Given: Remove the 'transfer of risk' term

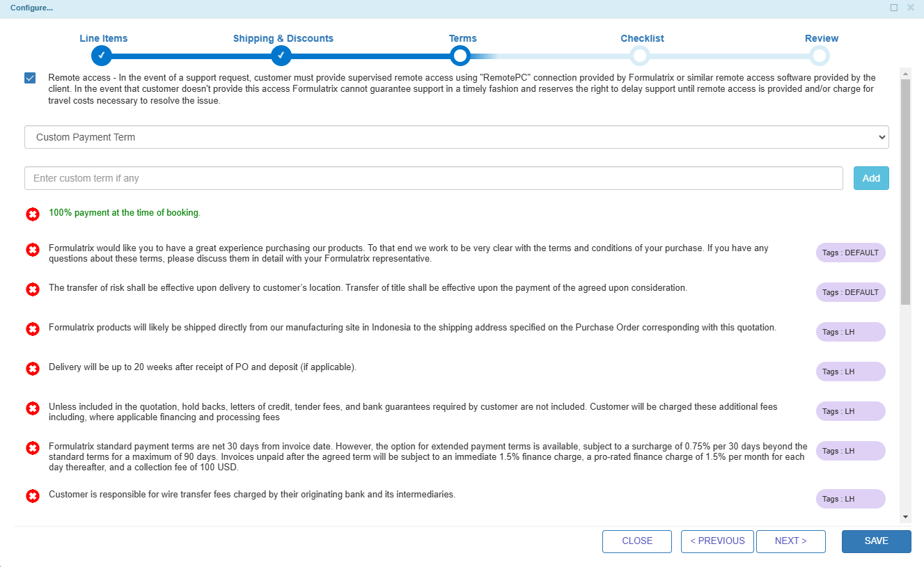Looking at the screenshot, I should [x=32, y=289].
